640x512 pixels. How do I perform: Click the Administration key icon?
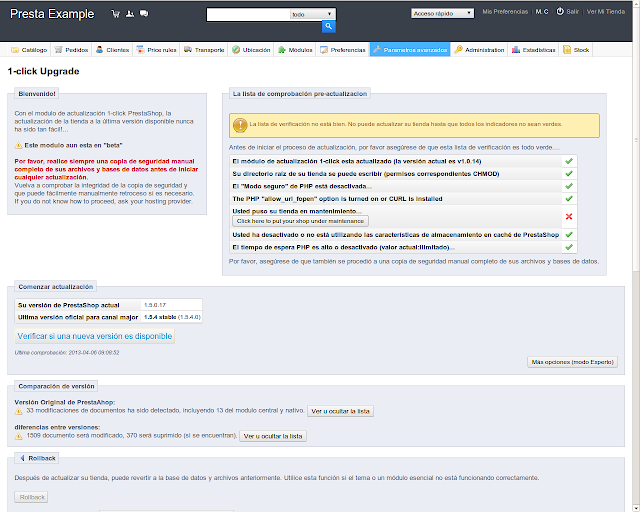458,50
